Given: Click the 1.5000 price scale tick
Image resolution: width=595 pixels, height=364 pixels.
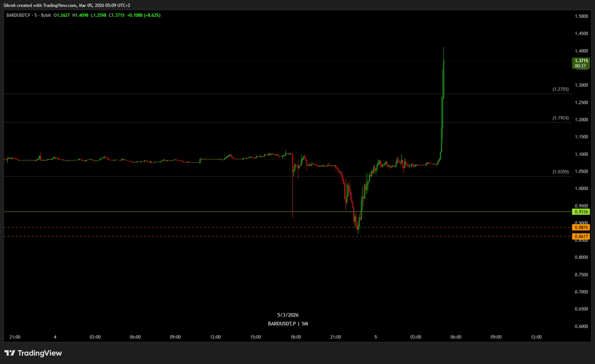Looking at the screenshot, I should [x=582, y=16].
